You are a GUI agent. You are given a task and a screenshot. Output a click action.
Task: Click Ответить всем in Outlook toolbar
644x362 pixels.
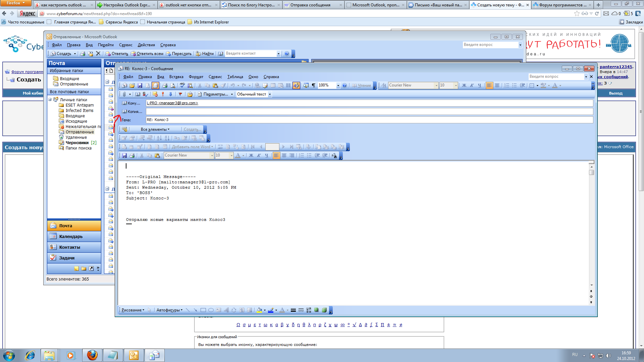click(x=147, y=54)
